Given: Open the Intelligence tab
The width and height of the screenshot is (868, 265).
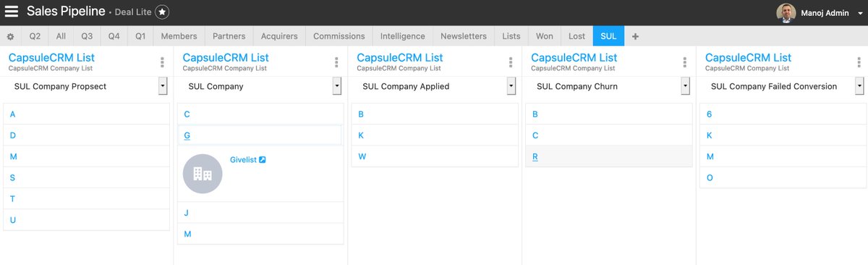Looking at the screenshot, I should (x=403, y=36).
